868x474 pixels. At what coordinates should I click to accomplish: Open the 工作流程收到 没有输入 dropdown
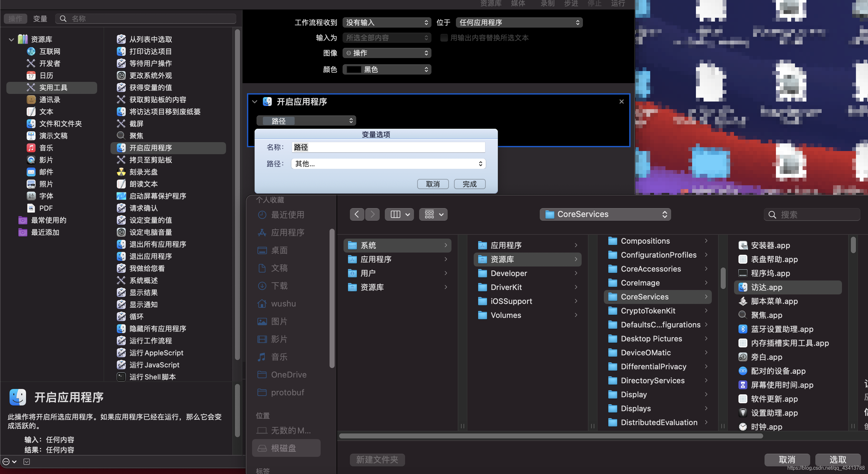pyautogui.click(x=387, y=23)
